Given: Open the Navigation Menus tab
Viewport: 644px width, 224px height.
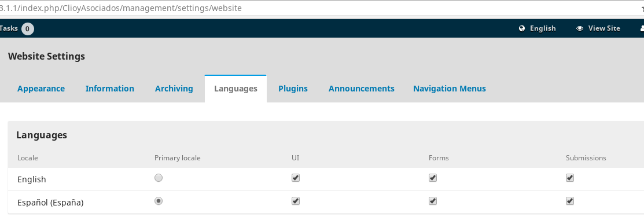Looking at the screenshot, I should pyautogui.click(x=450, y=89).
